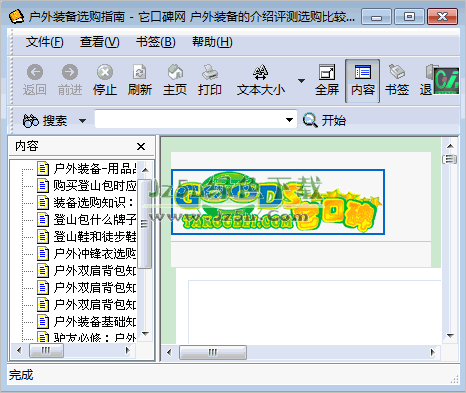Refresh the page with 刷新 icon
The image size is (466, 393).
pos(140,80)
